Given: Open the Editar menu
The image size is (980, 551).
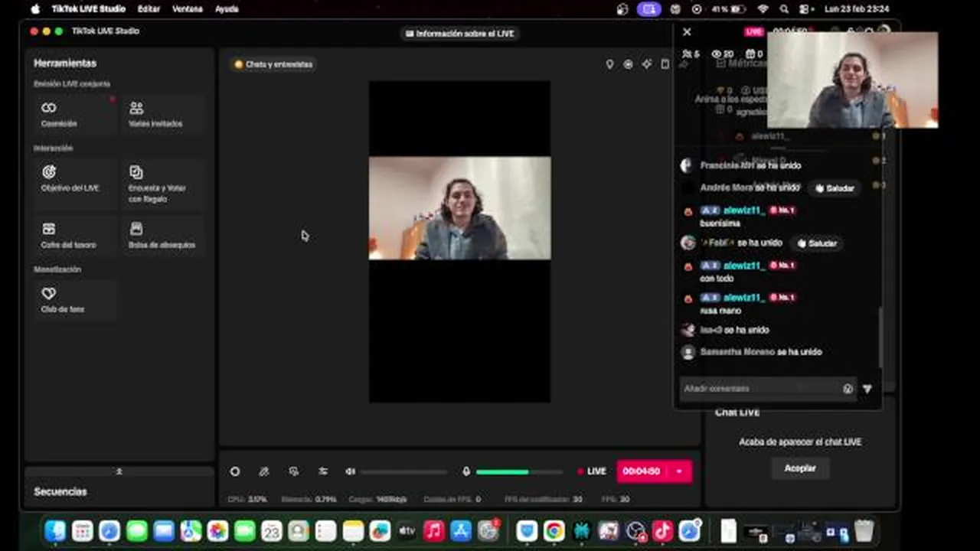Looking at the screenshot, I should coord(149,9).
